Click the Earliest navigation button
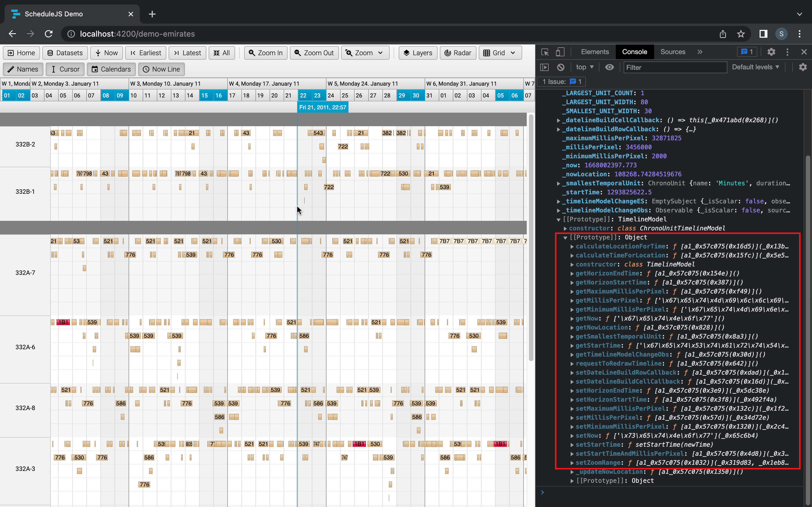Image resolution: width=812 pixels, height=507 pixels. [145, 53]
